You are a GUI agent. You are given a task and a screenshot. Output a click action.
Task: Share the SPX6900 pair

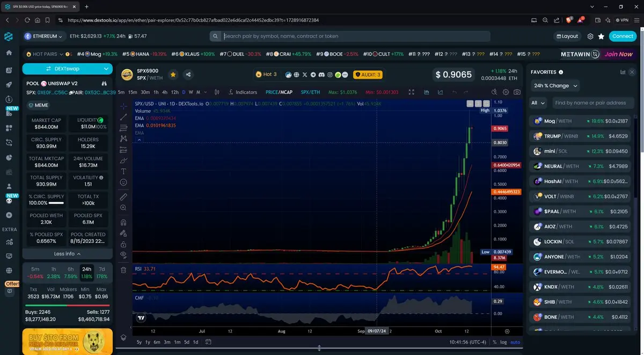pyautogui.click(x=188, y=75)
